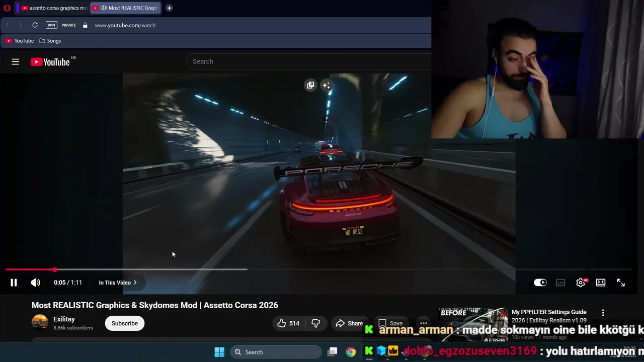The width and height of the screenshot is (644, 362).
Task: Click the video's multi-window overlay icon
Action: click(310, 85)
